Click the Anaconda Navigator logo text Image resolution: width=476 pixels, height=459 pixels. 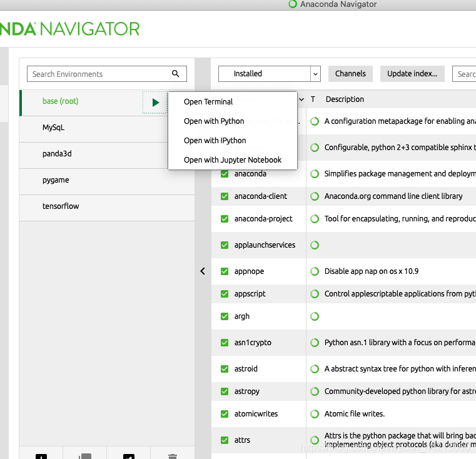[x=70, y=29]
